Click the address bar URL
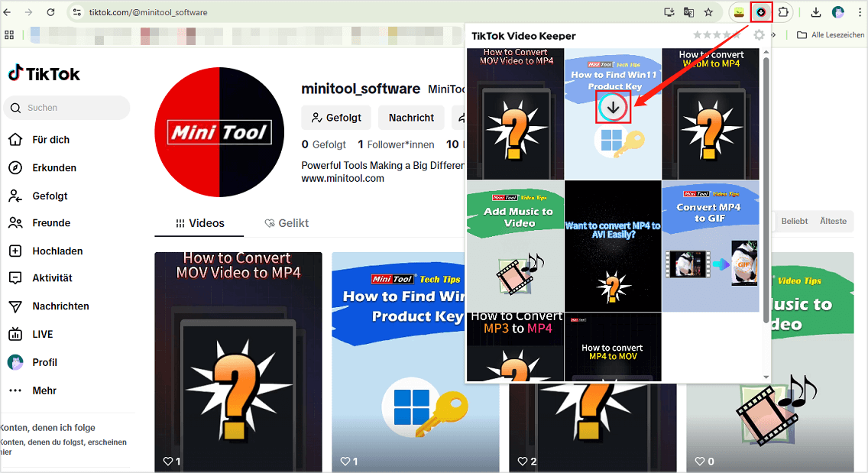The height and width of the screenshot is (473, 868). point(148,12)
